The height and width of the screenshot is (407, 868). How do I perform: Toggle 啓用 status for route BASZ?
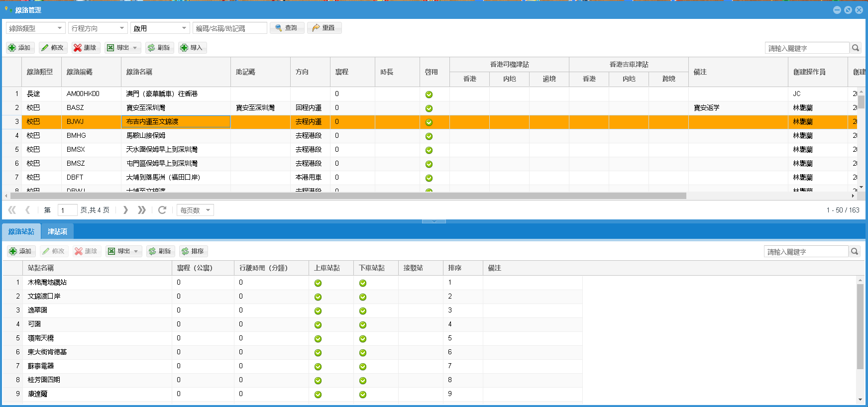pos(429,108)
